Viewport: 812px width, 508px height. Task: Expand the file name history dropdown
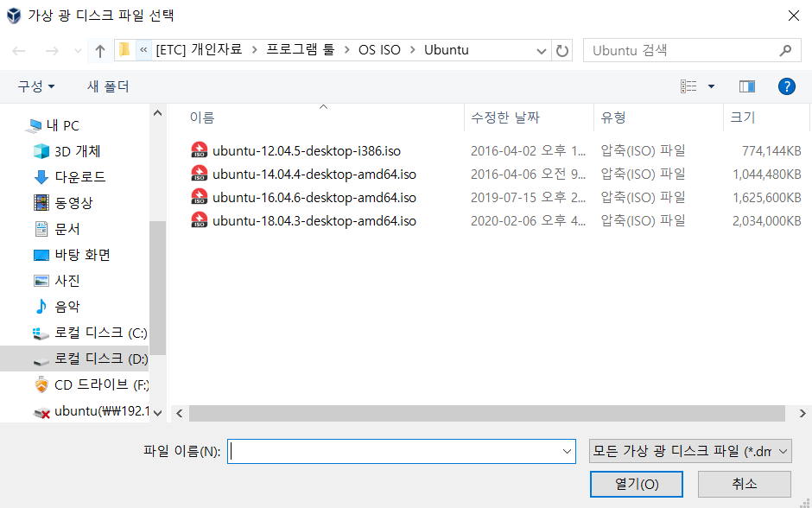coord(567,452)
